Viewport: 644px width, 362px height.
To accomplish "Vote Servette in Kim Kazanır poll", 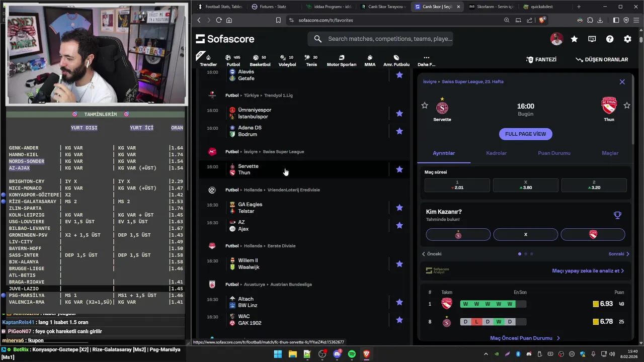I will pyautogui.click(x=458, y=234).
